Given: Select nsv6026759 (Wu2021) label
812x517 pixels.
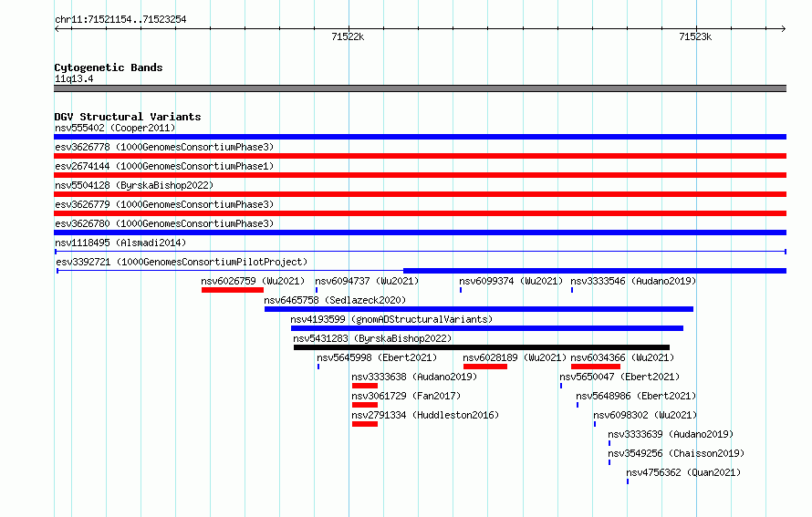Looking at the screenshot, I should tap(253, 281).
